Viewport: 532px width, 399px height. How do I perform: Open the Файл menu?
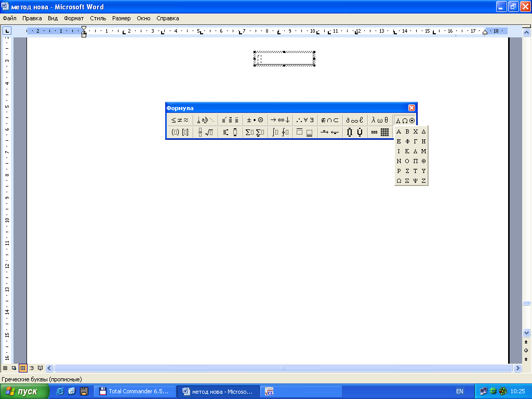coord(9,18)
